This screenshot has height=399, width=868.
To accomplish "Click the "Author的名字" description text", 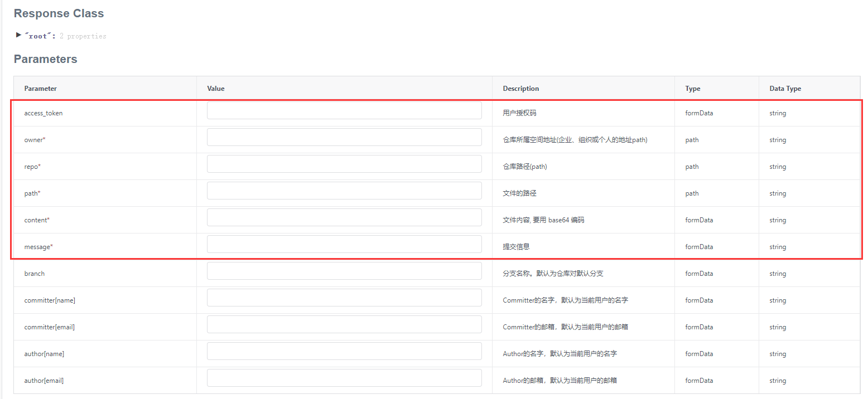I will point(560,354).
